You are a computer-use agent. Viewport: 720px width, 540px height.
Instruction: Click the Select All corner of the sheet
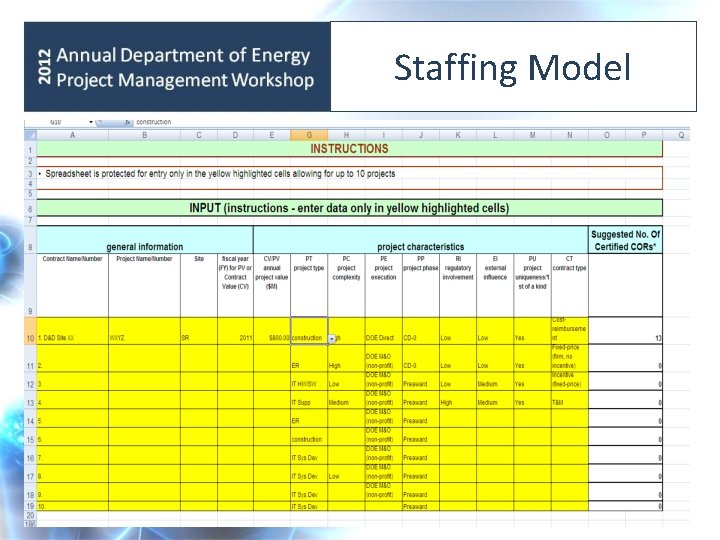30,135
